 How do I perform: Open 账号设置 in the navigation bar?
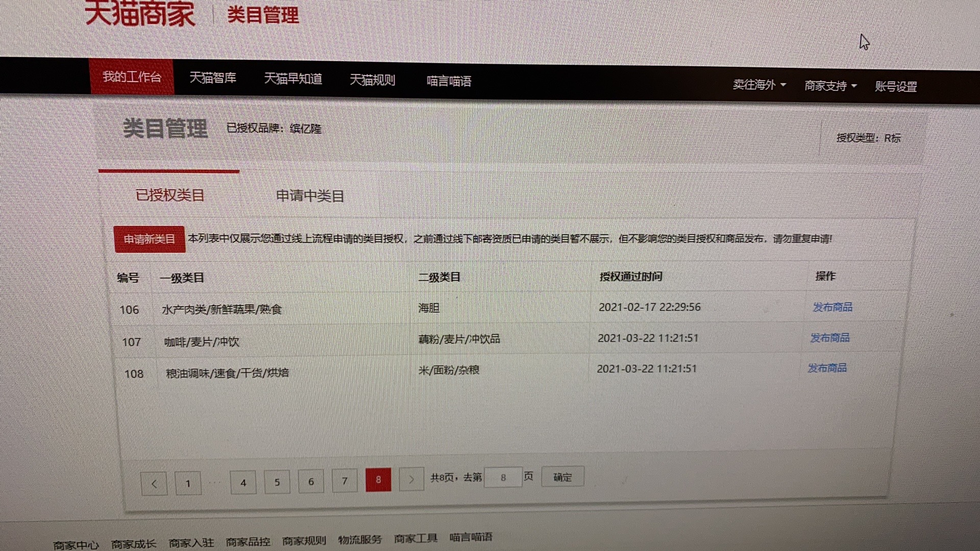[896, 87]
